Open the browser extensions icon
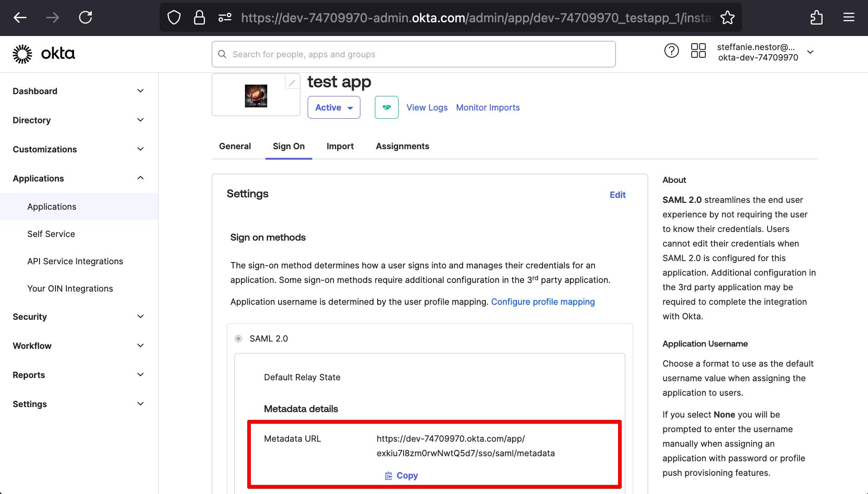Screen dimensions: 868x494 tap(816, 18)
